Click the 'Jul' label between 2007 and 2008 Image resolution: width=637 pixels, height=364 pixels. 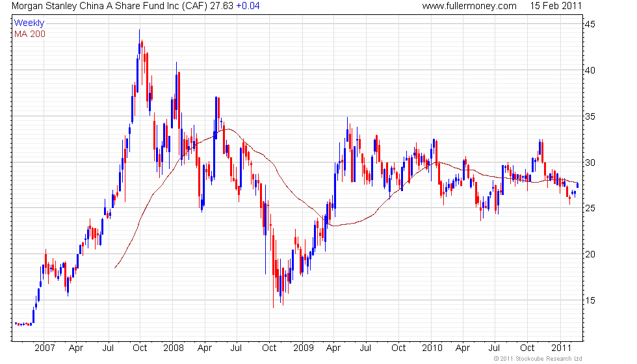pos(108,348)
